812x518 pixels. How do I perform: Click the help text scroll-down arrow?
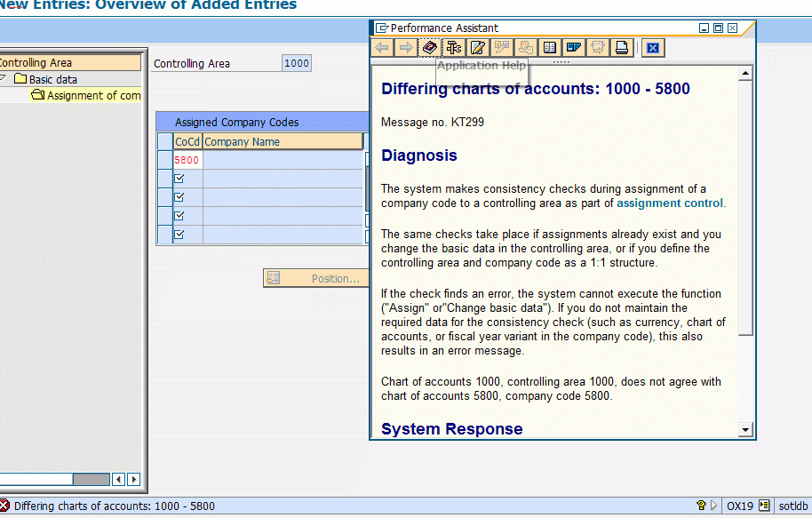[745, 429]
